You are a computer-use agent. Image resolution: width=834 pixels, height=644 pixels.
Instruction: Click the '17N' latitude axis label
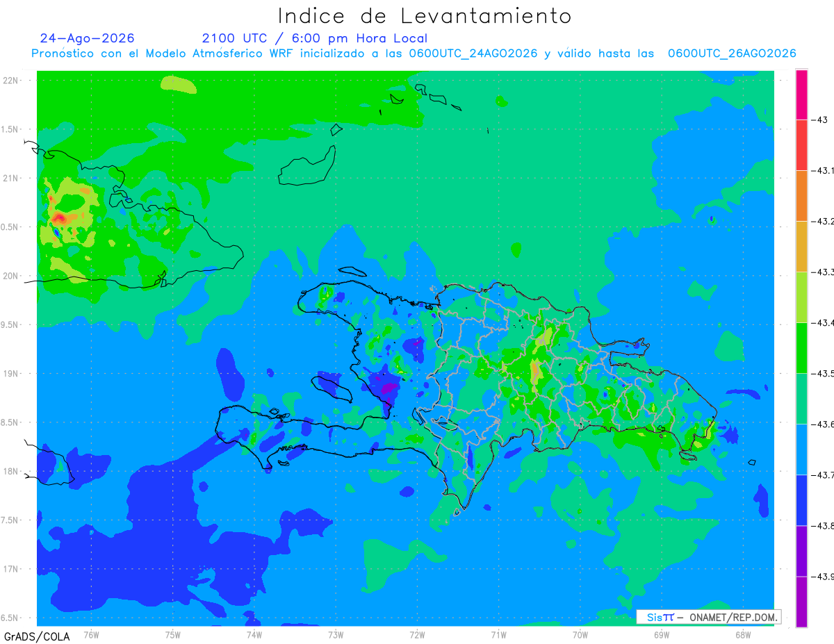click(11, 569)
